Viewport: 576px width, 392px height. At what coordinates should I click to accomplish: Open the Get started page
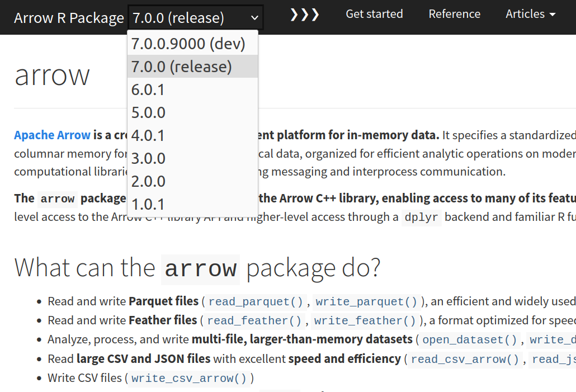(x=374, y=14)
